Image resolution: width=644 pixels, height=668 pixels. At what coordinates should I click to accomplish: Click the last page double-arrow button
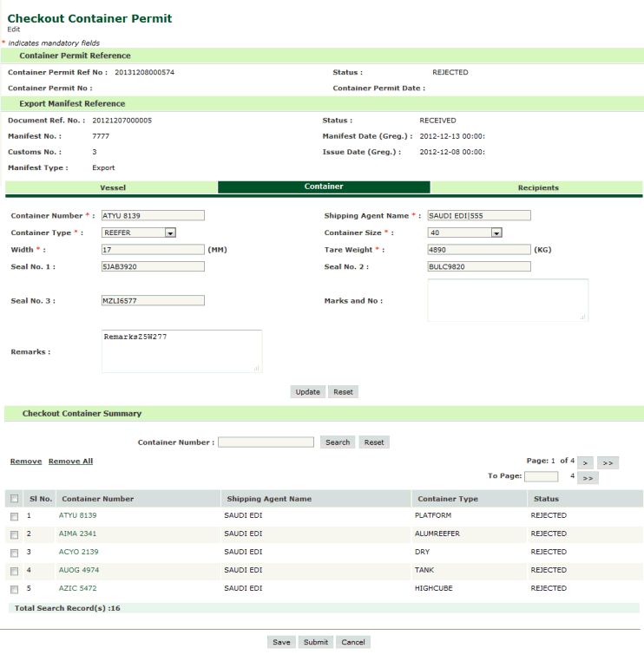tap(608, 462)
